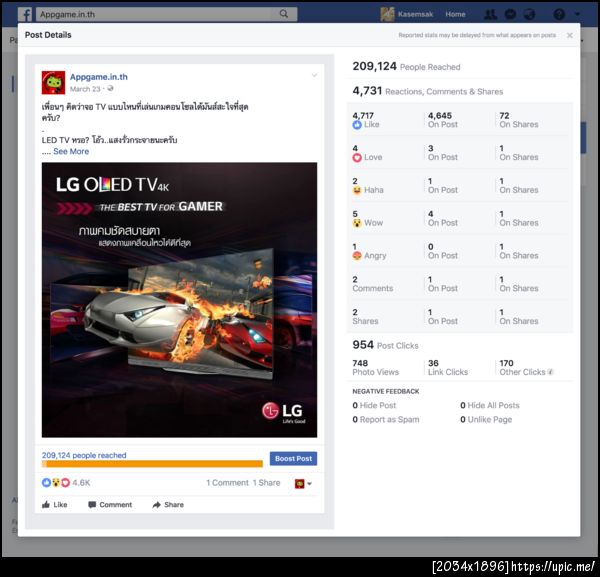Click the 2 Shares stat row
The height and width of the screenshot is (577, 600).
click(x=461, y=317)
